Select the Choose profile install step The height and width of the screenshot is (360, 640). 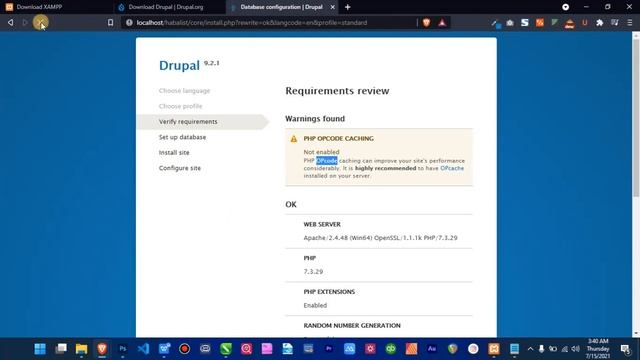click(x=180, y=106)
